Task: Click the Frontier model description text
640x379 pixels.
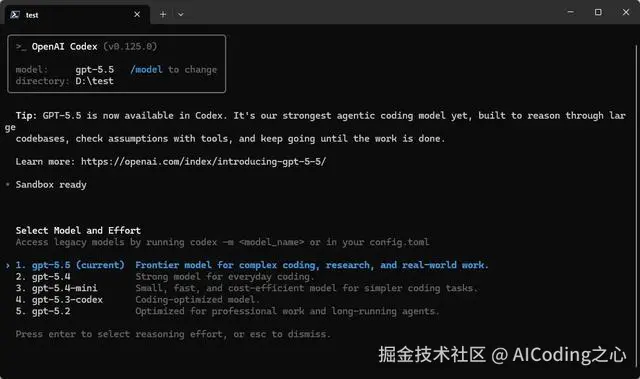Action: 312,265
